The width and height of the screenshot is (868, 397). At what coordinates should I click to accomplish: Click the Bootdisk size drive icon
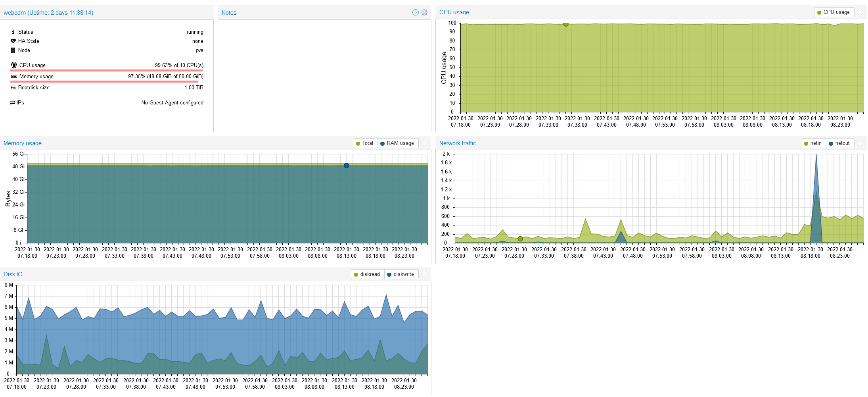point(13,87)
